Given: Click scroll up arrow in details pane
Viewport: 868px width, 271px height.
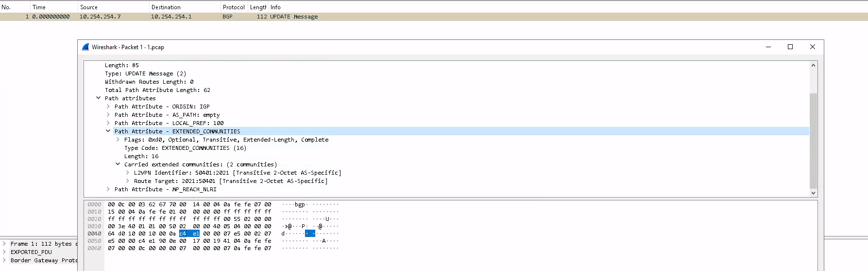Looking at the screenshot, I should click(814, 65).
